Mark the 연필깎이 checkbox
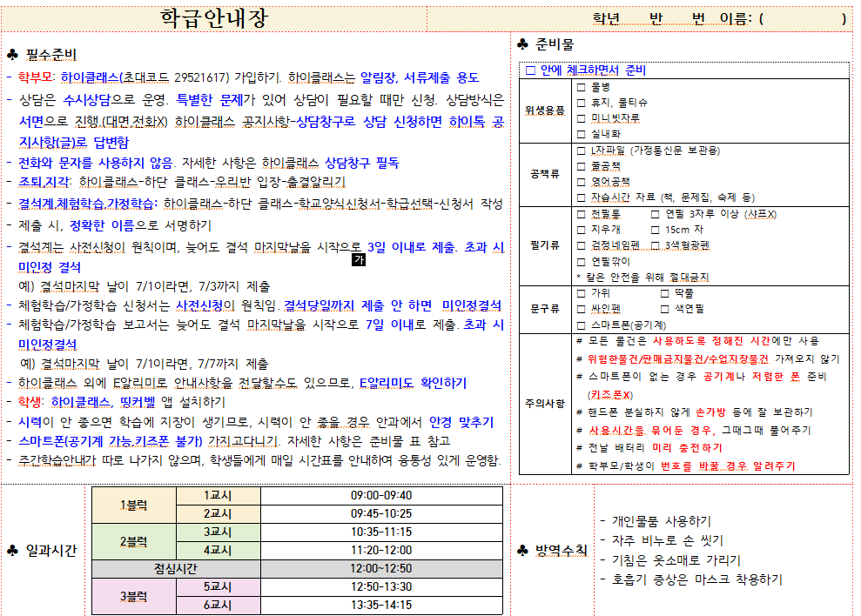The width and height of the screenshot is (861, 616). pos(582,262)
